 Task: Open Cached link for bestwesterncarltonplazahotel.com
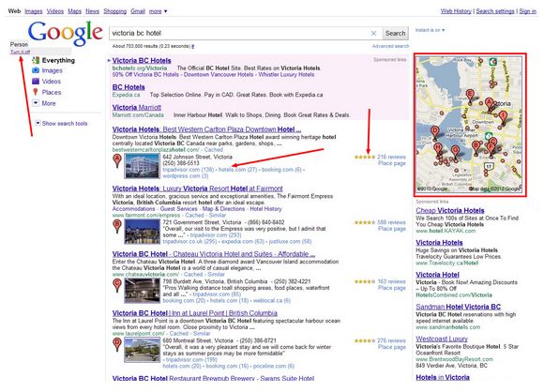(213, 150)
